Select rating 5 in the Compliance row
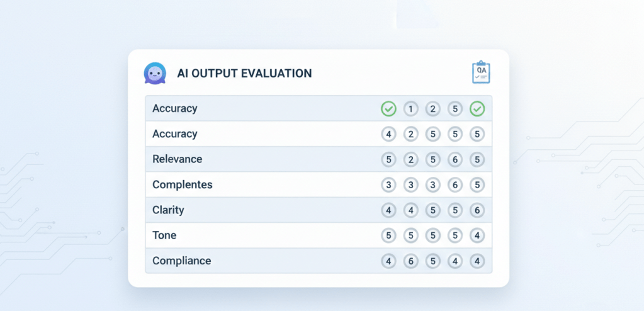The image size is (644, 311). (432, 261)
